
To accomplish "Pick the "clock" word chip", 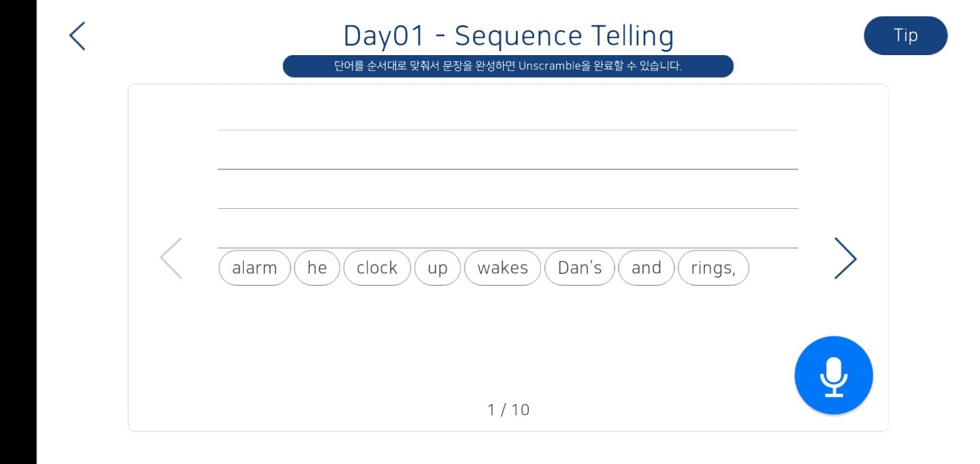I will [x=377, y=268].
